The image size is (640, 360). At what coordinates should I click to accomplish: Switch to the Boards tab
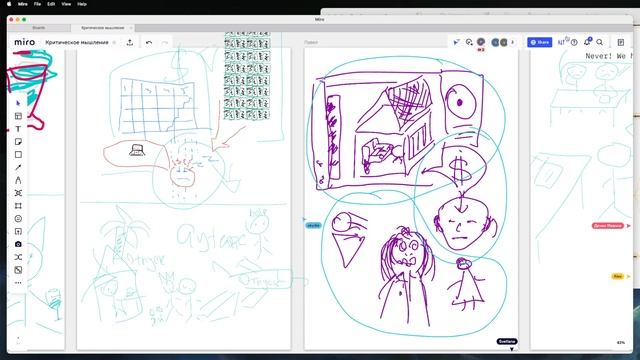point(39,28)
